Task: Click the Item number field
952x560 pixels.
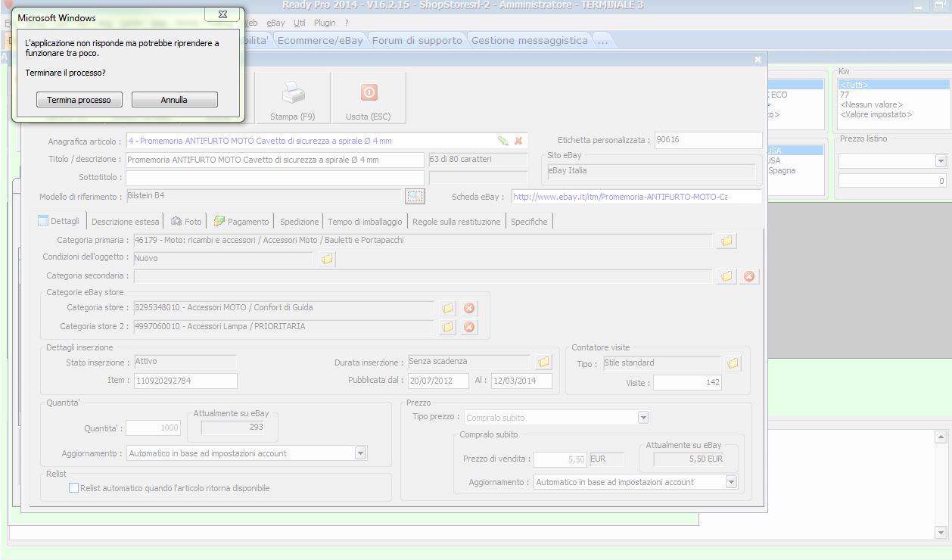Action: (185, 381)
